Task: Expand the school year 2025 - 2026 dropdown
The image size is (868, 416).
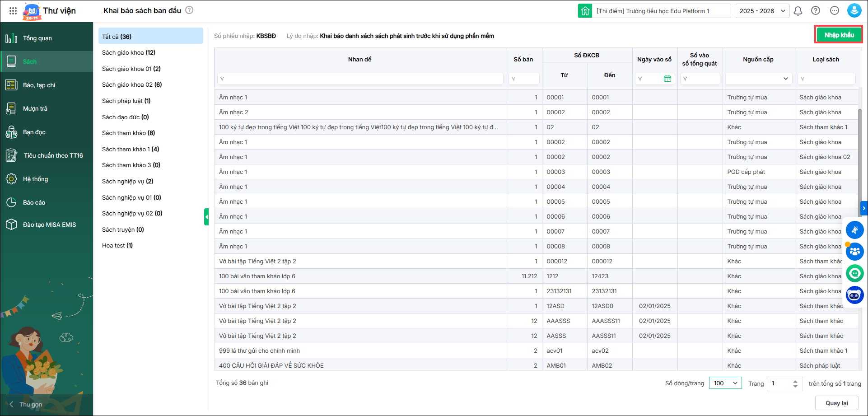Action: (762, 11)
